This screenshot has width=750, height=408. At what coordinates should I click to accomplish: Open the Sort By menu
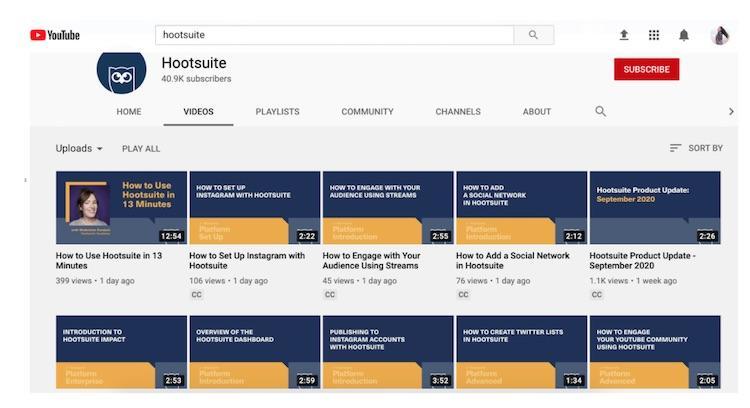click(696, 148)
